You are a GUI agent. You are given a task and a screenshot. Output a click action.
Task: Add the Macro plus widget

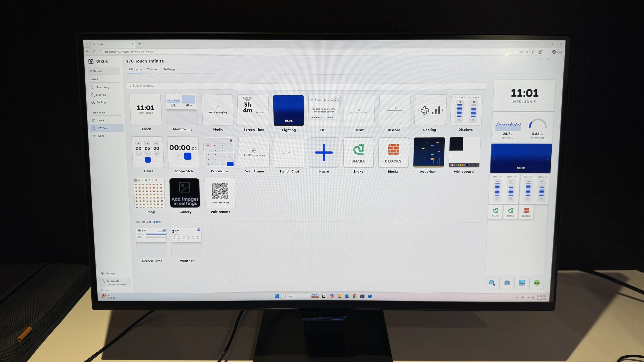click(324, 152)
